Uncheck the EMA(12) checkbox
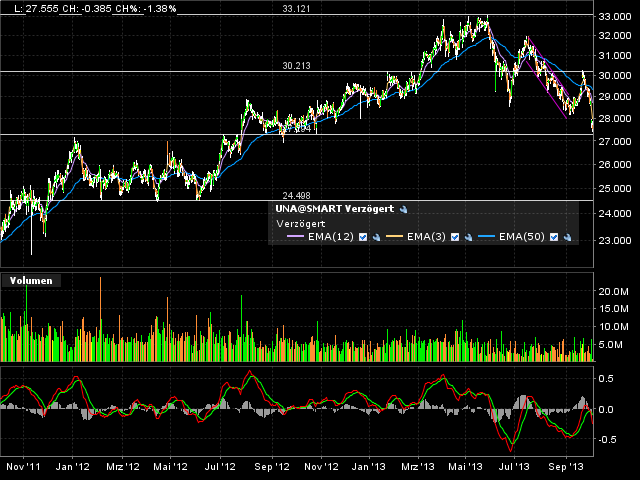Viewport: 640px width, 480px height. [363, 237]
